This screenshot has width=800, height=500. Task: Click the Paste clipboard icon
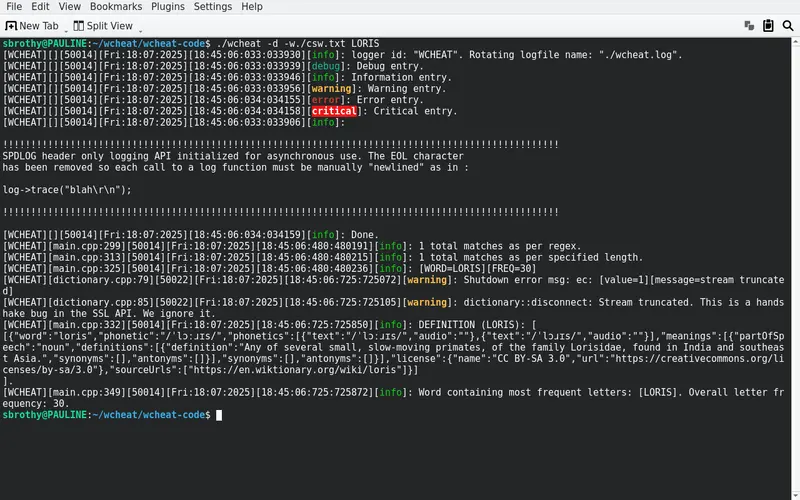click(768, 26)
